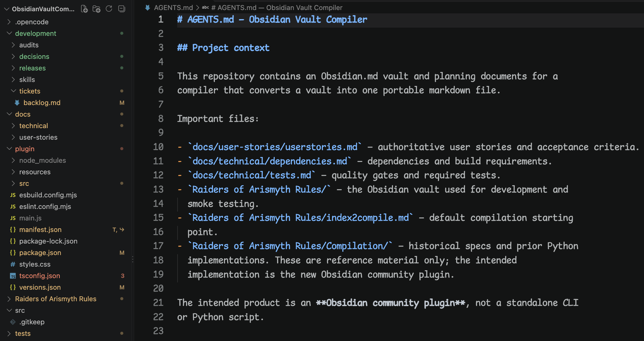Collapse the docs folder
The width and height of the screenshot is (644, 341).
[x=9, y=114]
